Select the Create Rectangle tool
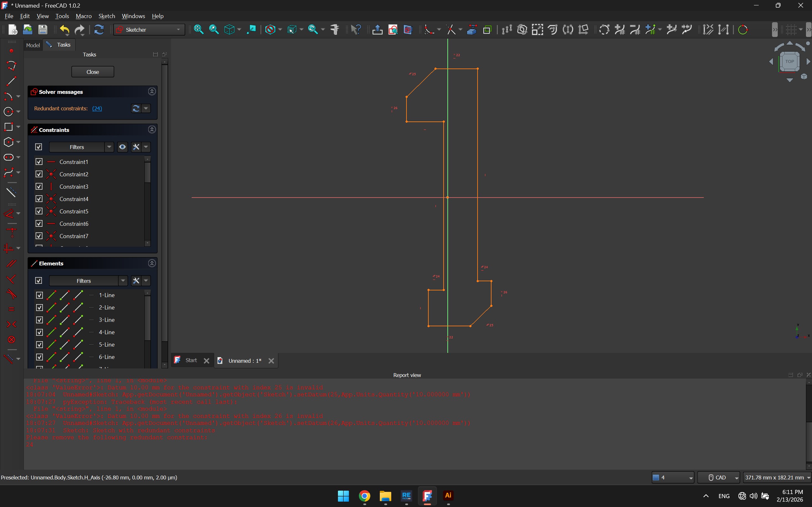Image resolution: width=812 pixels, height=507 pixels. [x=8, y=127]
